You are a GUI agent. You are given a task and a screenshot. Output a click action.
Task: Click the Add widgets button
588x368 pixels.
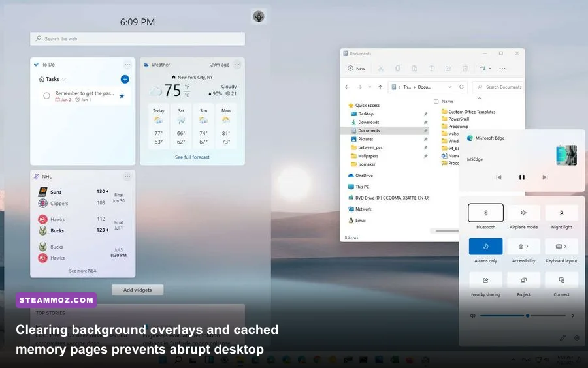(138, 290)
